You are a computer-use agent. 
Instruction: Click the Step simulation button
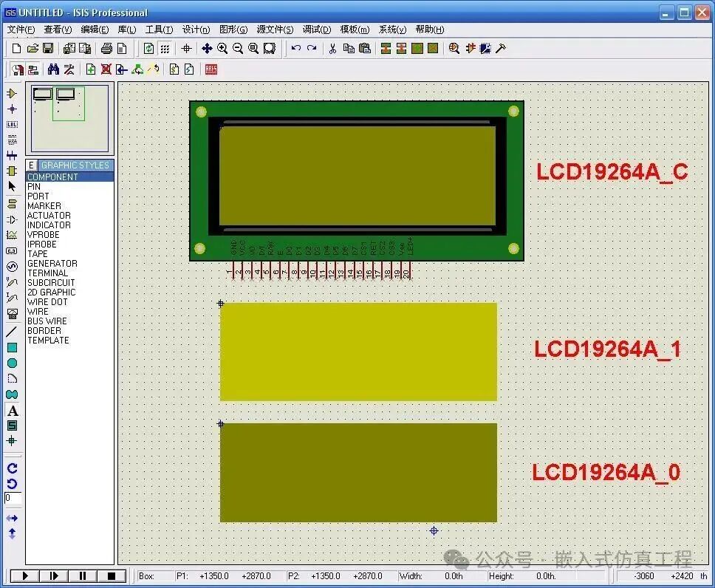(54, 576)
